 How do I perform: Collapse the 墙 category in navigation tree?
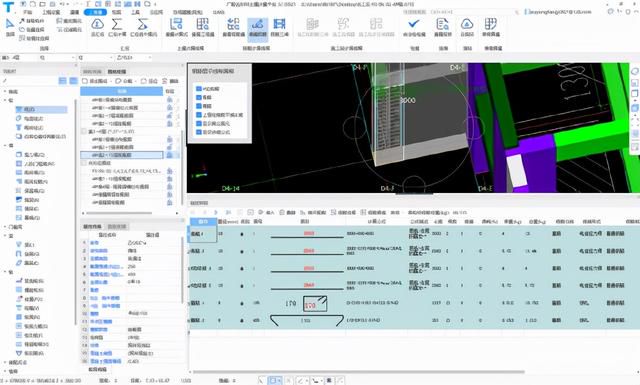5,145
